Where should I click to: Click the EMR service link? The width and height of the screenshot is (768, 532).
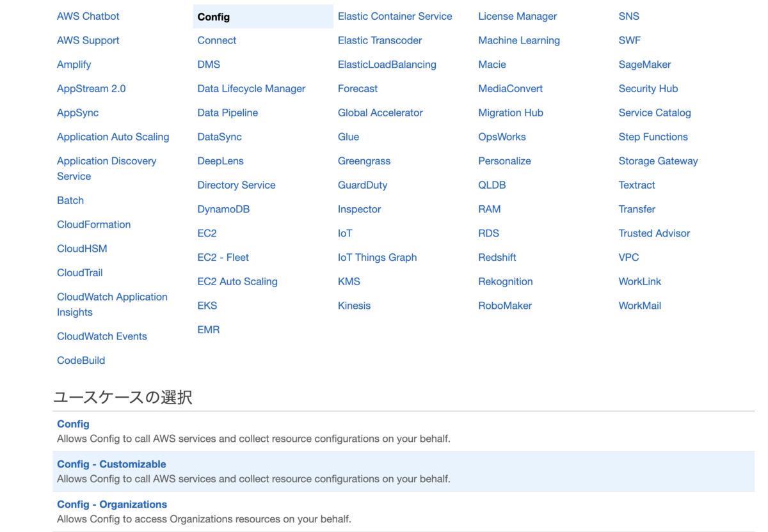pyautogui.click(x=208, y=330)
